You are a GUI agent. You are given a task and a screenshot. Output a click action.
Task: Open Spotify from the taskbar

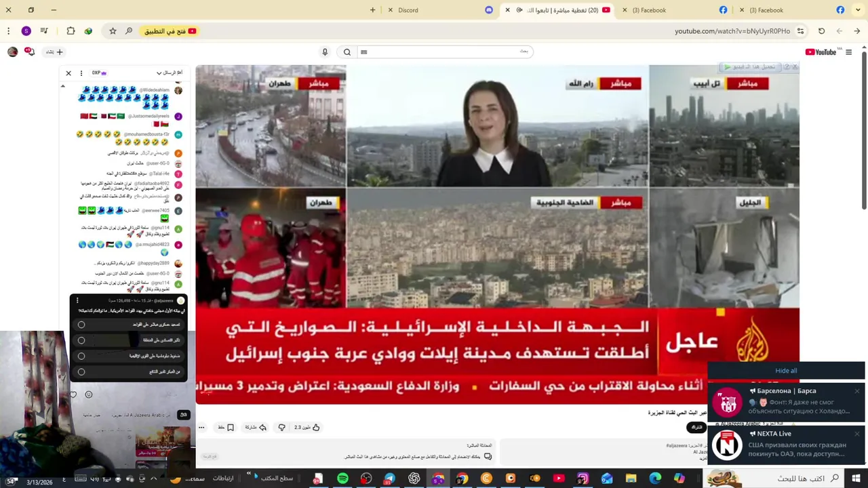click(x=342, y=479)
